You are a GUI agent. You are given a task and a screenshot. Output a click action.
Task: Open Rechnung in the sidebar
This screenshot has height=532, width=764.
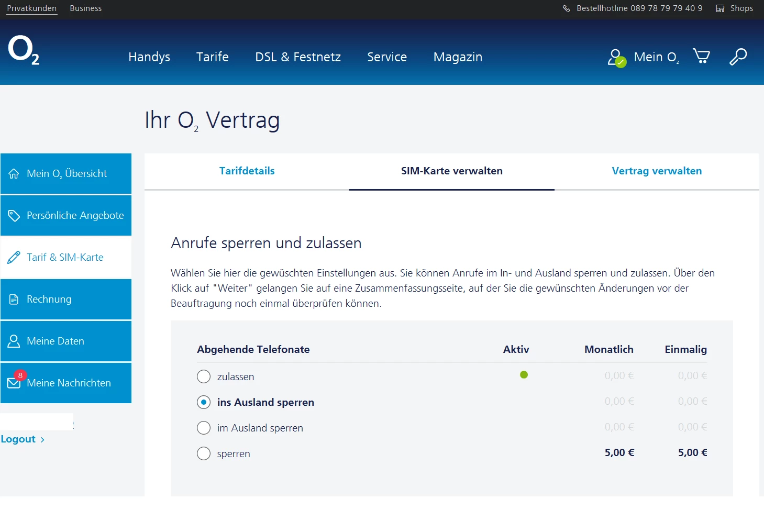point(66,300)
